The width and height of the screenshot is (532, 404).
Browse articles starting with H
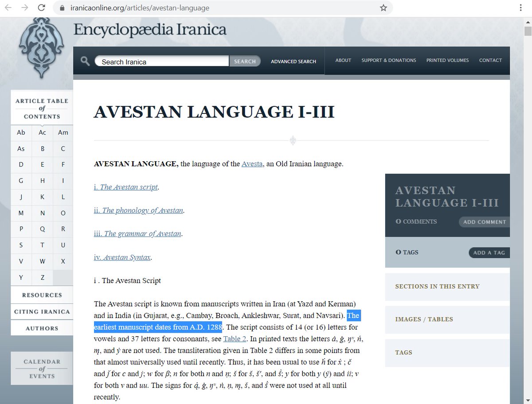click(43, 181)
